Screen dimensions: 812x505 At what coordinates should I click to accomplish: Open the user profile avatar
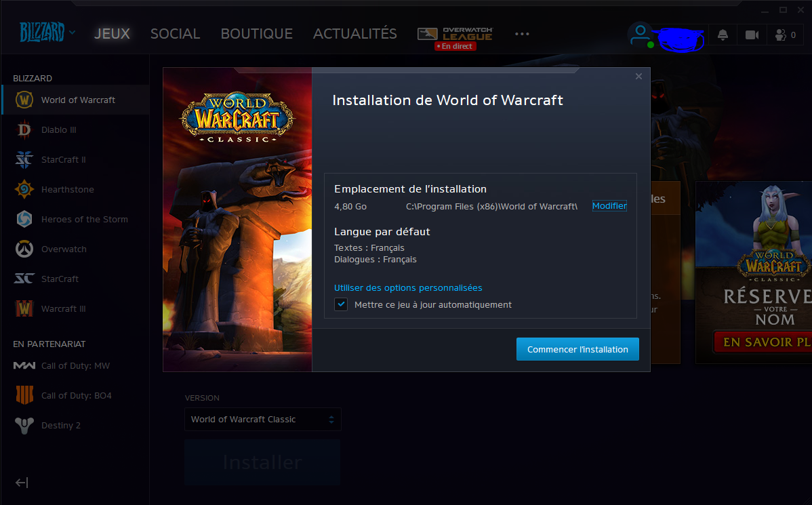tap(641, 35)
